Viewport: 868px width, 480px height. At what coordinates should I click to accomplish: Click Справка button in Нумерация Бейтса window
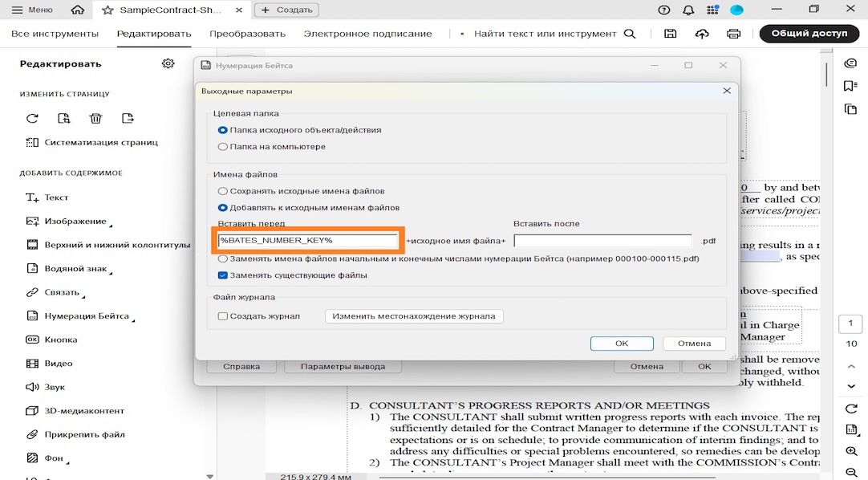point(241,367)
